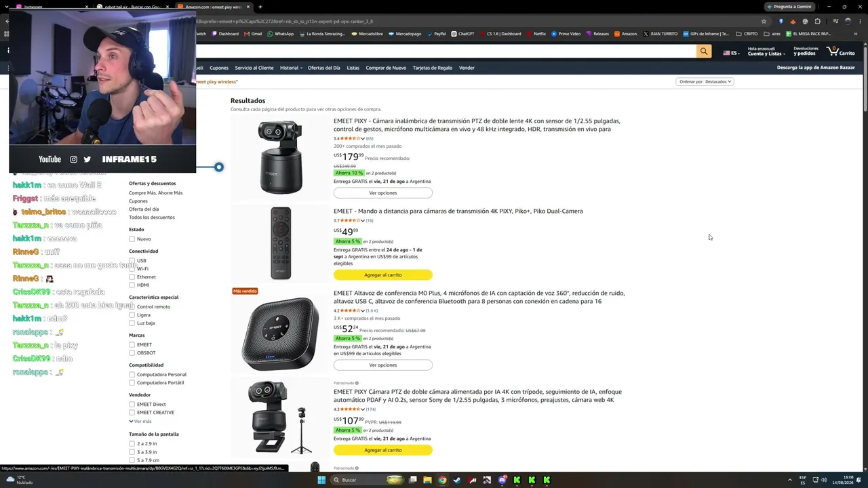Open File Explorer from the taskbar
The image size is (868, 488).
(x=427, y=480)
